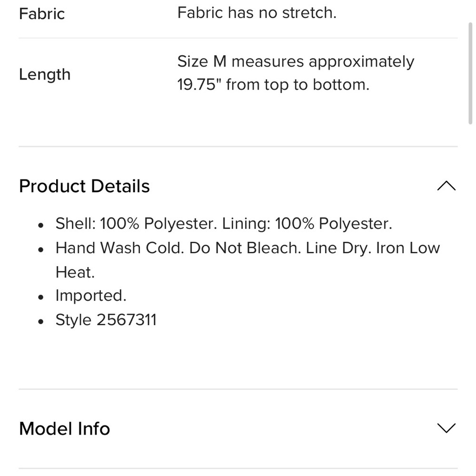The width and height of the screenshot is (476, 476).
Task: Click the Lining: 100% Polyester text
Action: 307,224
